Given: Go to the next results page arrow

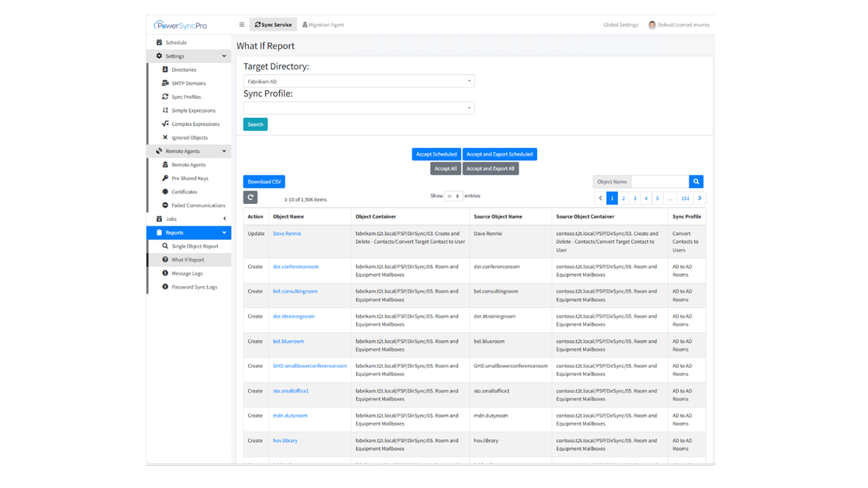Looking at the screenshot, I should point(700,199).
